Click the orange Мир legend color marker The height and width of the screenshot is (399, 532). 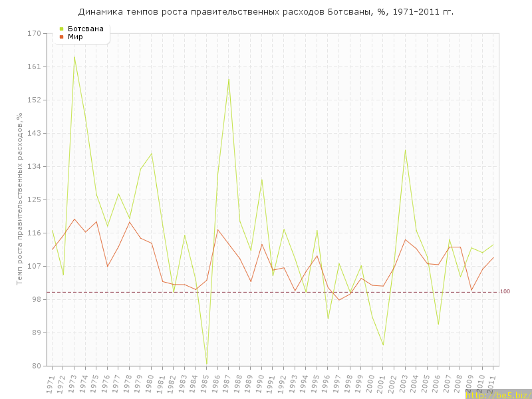click(61, 37)
